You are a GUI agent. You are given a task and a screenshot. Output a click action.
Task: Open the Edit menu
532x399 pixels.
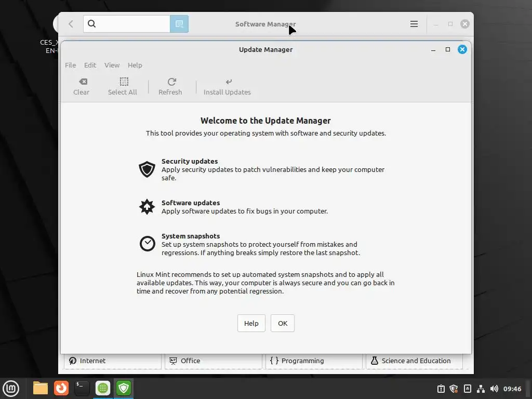point(90,65)
